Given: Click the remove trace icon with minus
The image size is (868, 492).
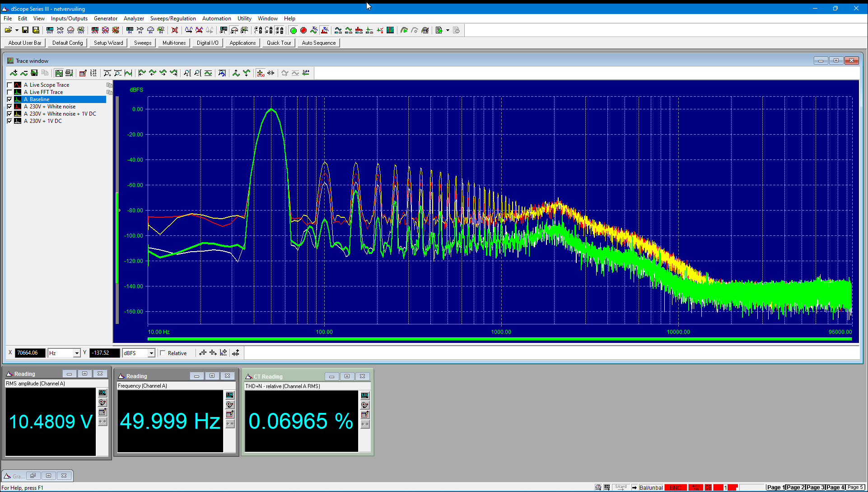Looking at the screenshot, I should 24,73.
